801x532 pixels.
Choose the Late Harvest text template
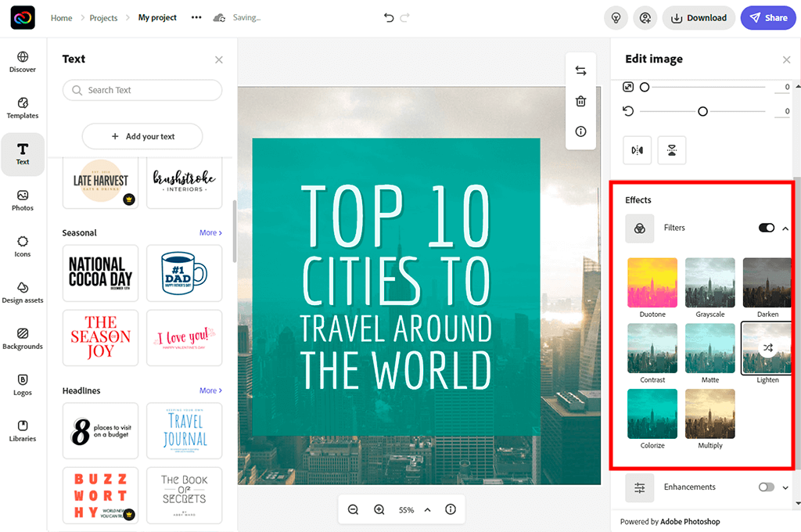(x=101, y=182)
